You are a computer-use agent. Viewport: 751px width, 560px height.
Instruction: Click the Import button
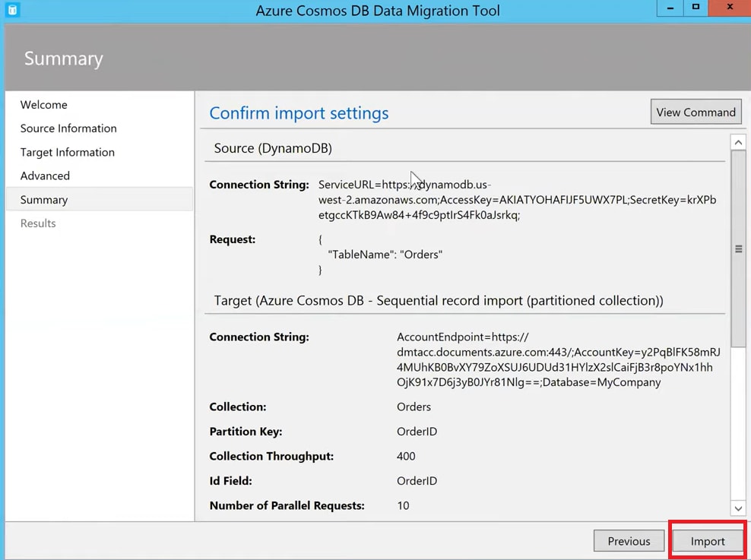point(708,541)
